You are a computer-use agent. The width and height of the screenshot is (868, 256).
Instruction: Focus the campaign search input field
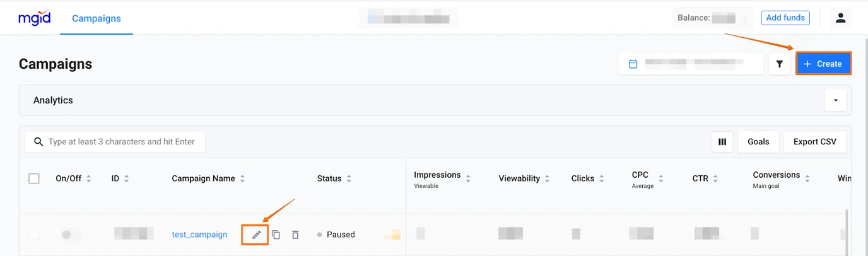121,142
